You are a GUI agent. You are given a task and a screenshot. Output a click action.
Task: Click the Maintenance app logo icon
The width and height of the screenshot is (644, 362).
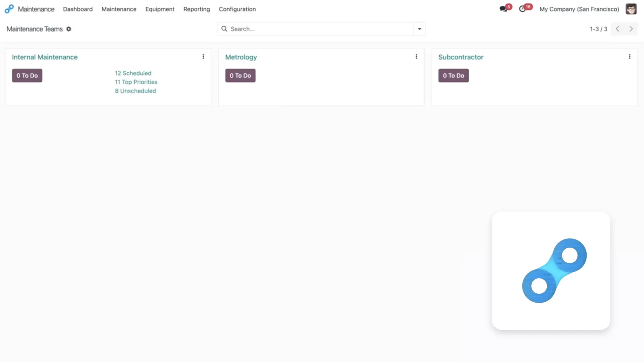[x=9, y=9]
